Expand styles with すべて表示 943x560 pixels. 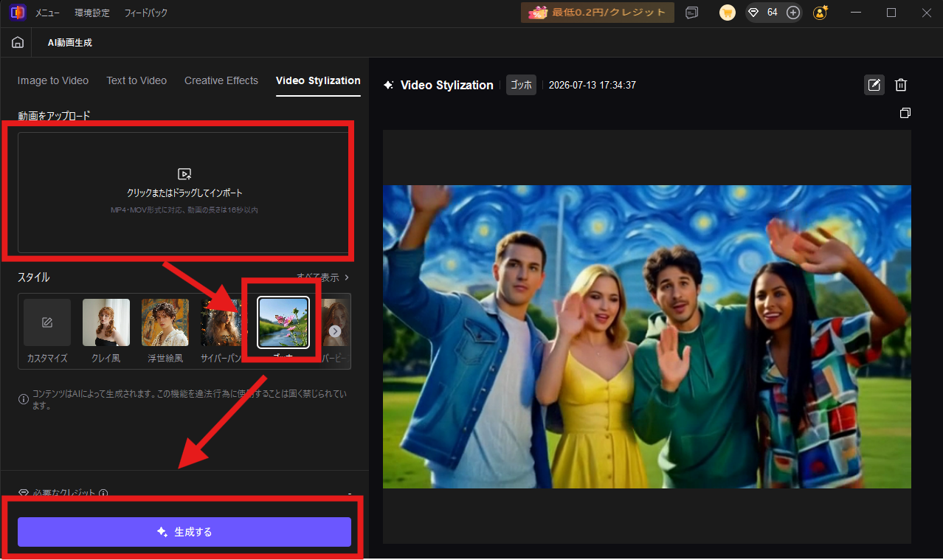pos(322,277)
